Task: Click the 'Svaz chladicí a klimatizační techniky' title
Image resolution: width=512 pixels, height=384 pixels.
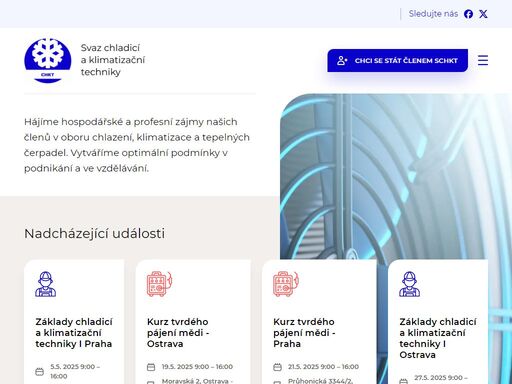Action: [113, 60]
